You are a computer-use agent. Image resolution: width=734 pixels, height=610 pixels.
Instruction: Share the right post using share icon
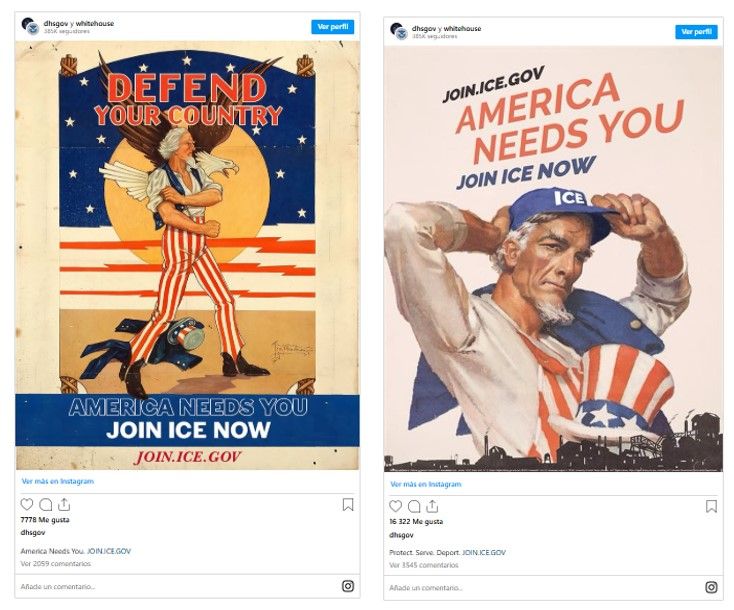tap(433, 506)
